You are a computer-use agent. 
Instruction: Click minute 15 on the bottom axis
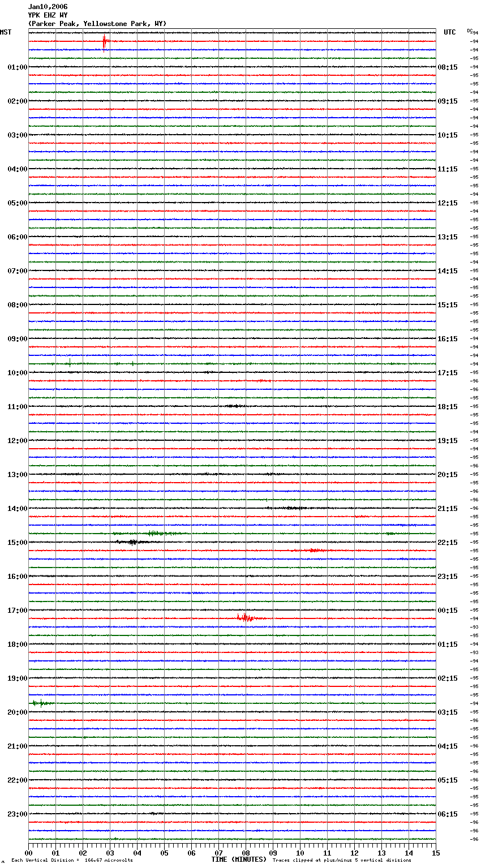[x=436, y=853]
